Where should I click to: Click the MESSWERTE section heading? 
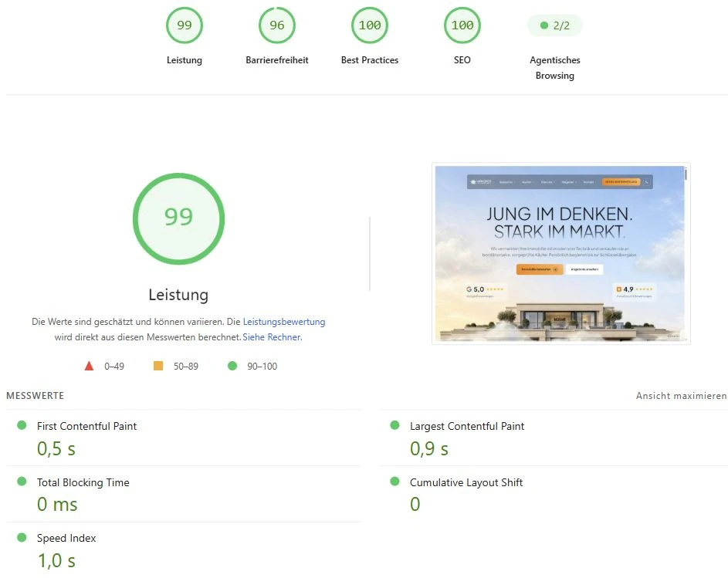coord(36,396)
